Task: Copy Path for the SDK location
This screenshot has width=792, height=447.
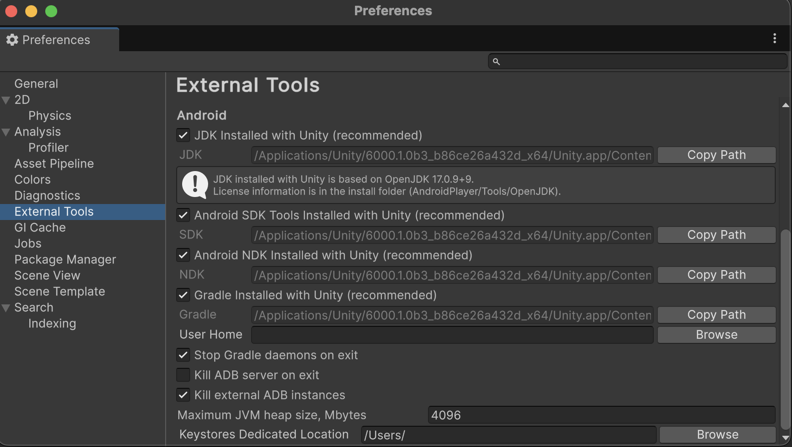Action: pos(716,235)
